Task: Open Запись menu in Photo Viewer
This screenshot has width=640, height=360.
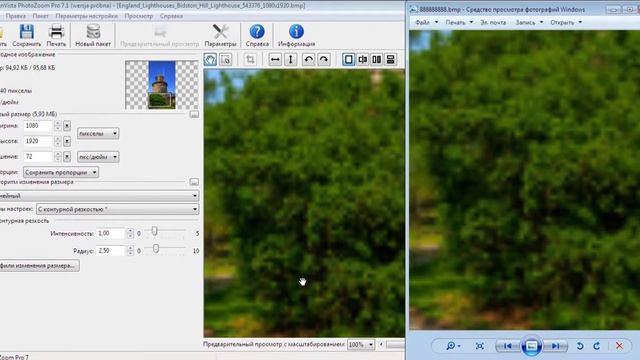Action: click(x=529, y=22)
